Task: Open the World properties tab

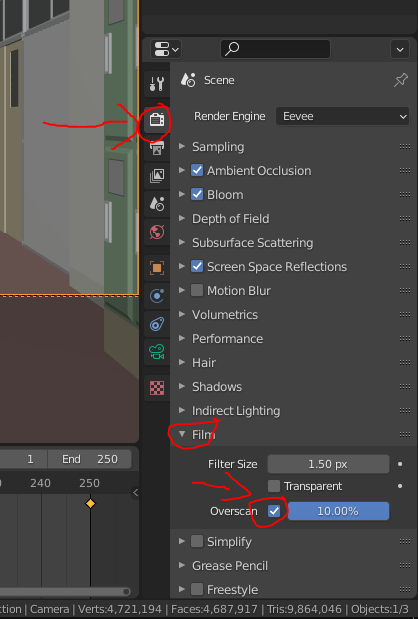Action: [x=157, y=232]
